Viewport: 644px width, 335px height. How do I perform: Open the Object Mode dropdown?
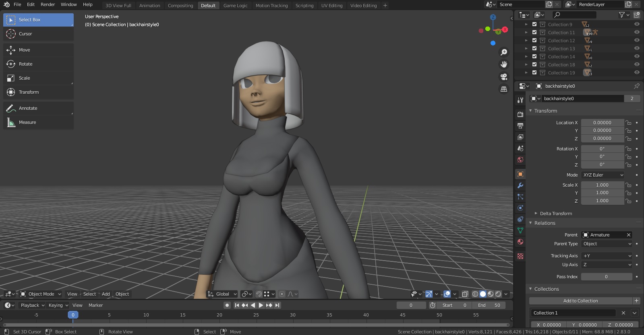point(41,294)
